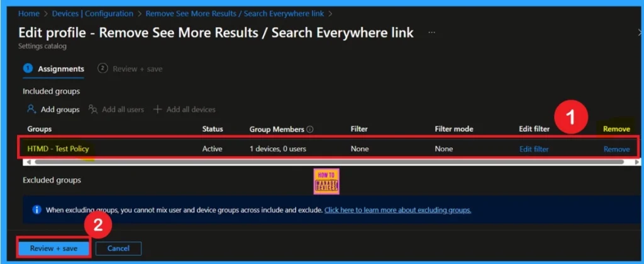Click the Edit filter column header
Viewport: 644px width, 264px height.
point(534,129)
